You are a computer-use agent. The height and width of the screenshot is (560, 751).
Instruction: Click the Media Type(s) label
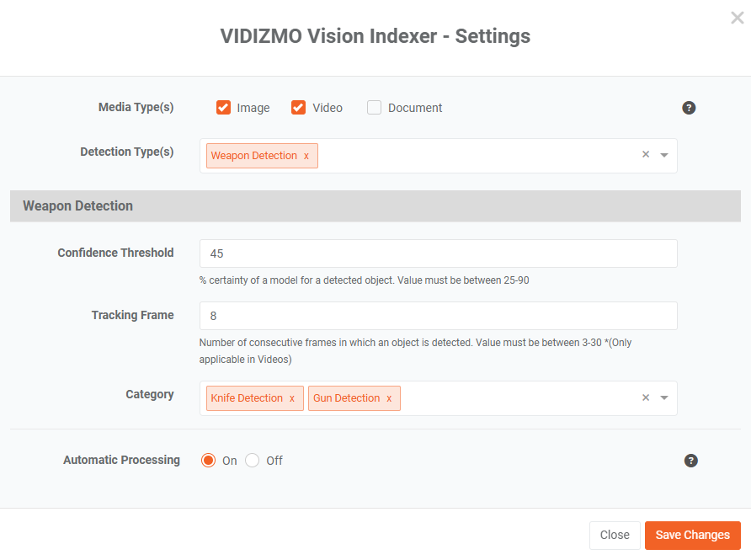point(136,107)
